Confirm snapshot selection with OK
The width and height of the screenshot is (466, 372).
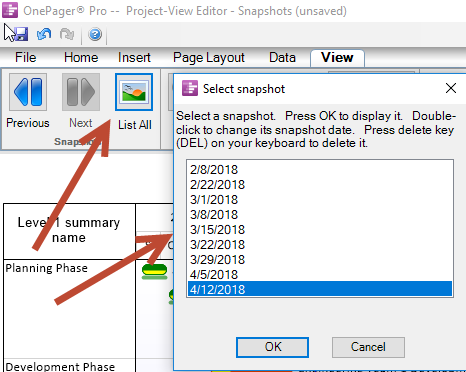272,347
